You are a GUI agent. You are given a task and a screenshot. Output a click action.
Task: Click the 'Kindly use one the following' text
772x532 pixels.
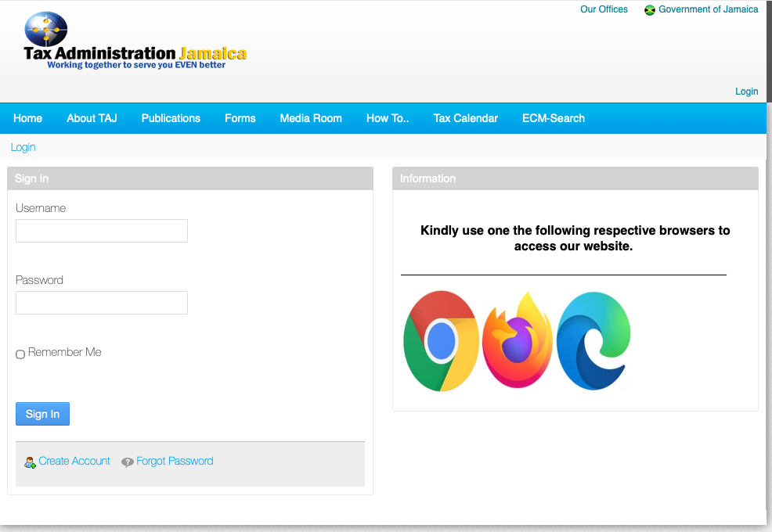click(575, 238)
